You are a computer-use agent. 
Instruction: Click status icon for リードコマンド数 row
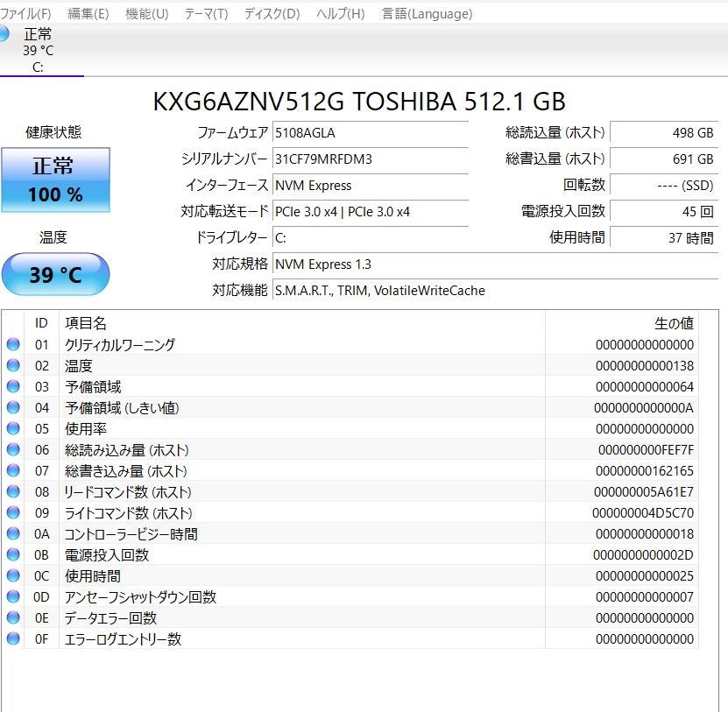[13, 491]
